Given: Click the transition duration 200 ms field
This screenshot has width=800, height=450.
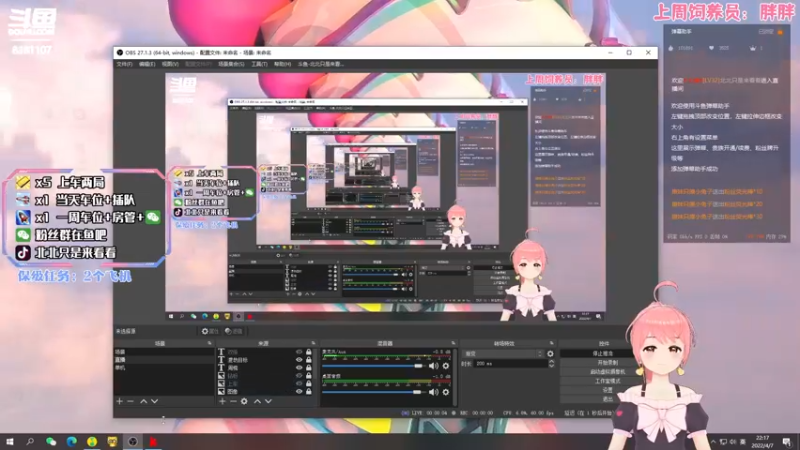Looking at the screenshot, I should pyautogui.click(x=511, y=364).
